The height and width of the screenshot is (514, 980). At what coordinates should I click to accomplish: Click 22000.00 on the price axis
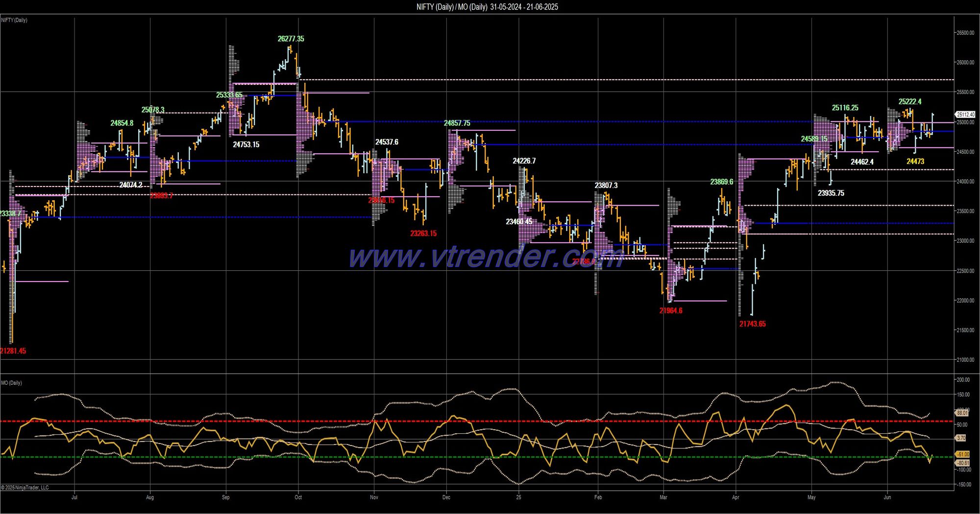pyautogui.click(x=965, y=301)
